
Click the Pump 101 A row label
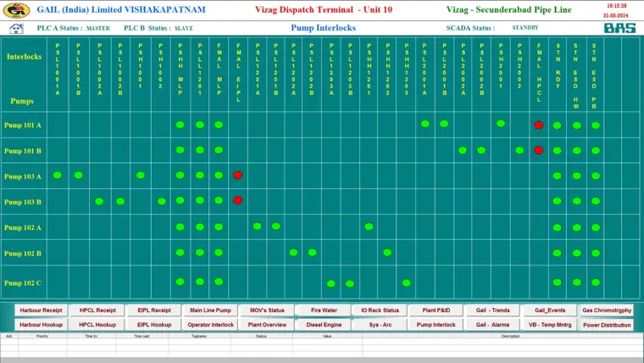23,126
